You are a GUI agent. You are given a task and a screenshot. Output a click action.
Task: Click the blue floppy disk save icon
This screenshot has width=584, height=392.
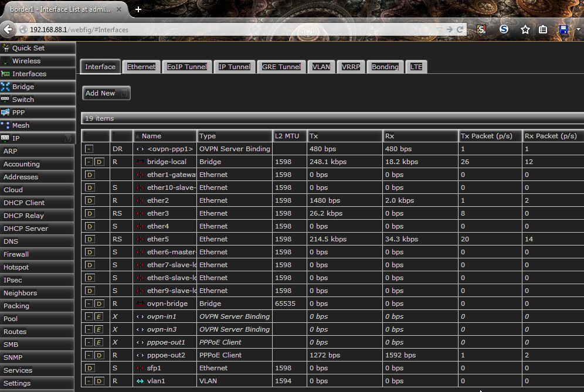(x=563, y=29)
